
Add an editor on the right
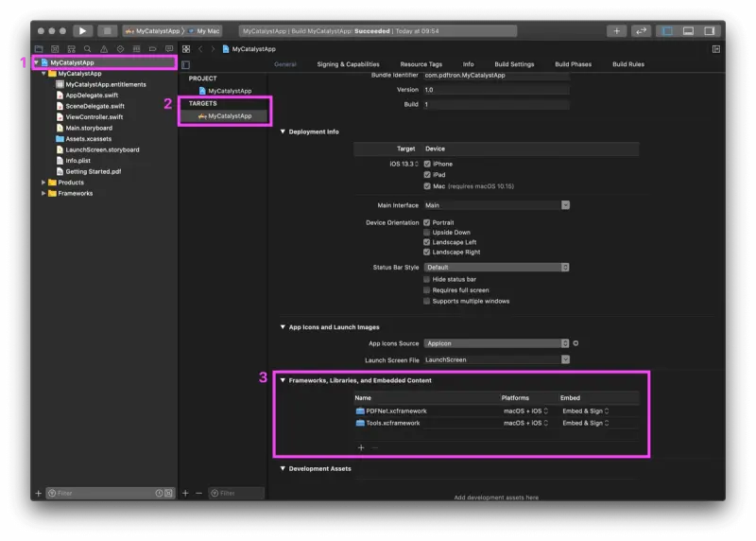[x=716, y=49]
